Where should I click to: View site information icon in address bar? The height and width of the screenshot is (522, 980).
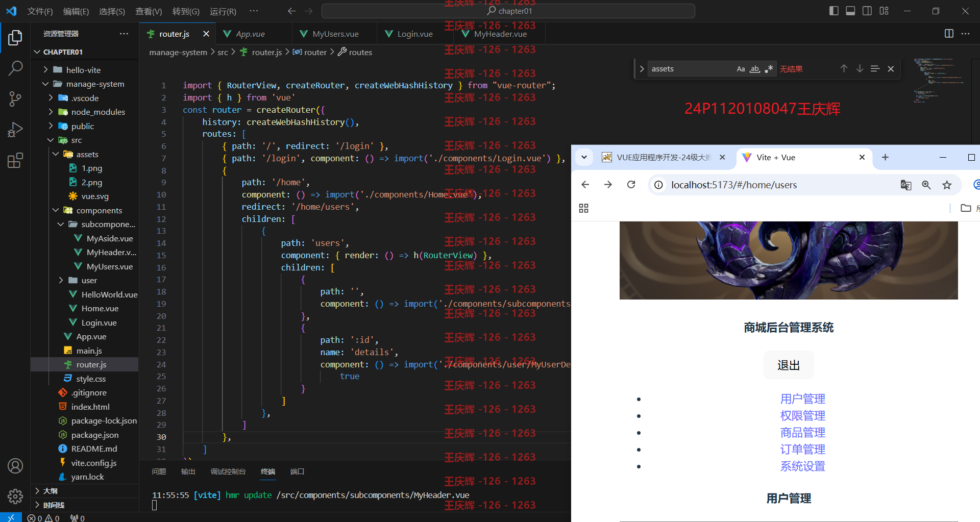click(659, 185)
